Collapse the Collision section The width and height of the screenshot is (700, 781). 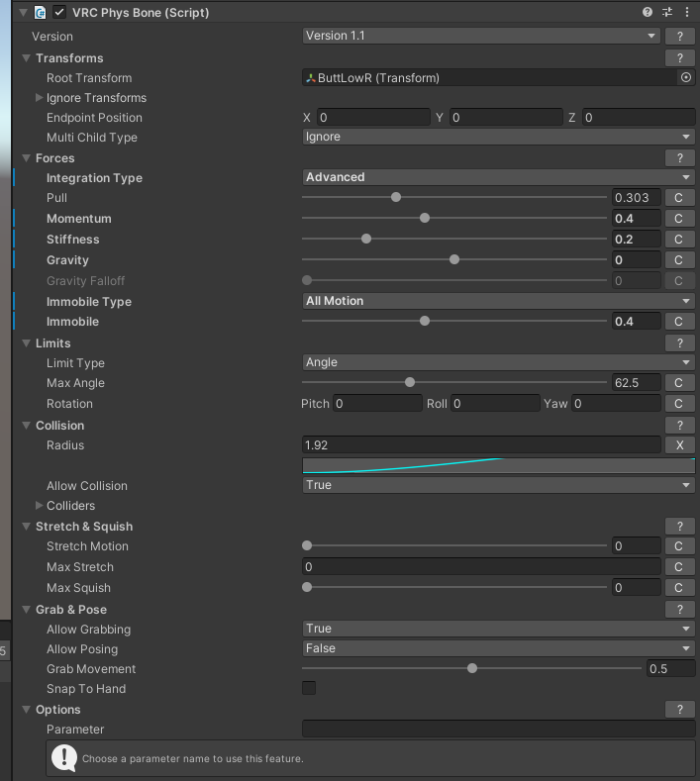(x=27, y=426)
